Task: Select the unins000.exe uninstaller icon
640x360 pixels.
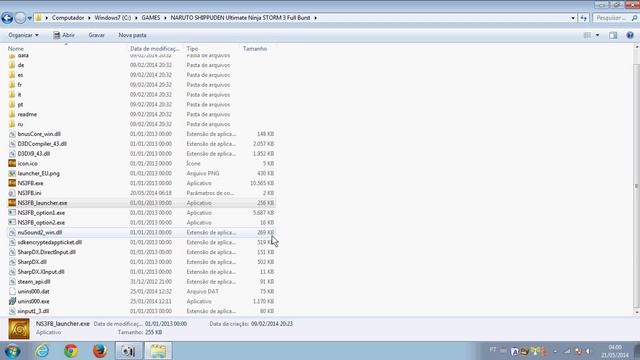Action: pos(12,301)
